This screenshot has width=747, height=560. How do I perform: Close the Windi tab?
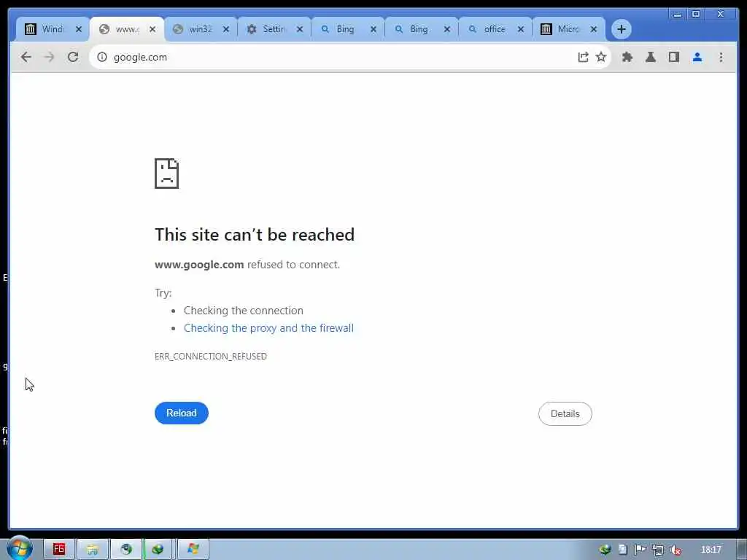pos(79,29)
